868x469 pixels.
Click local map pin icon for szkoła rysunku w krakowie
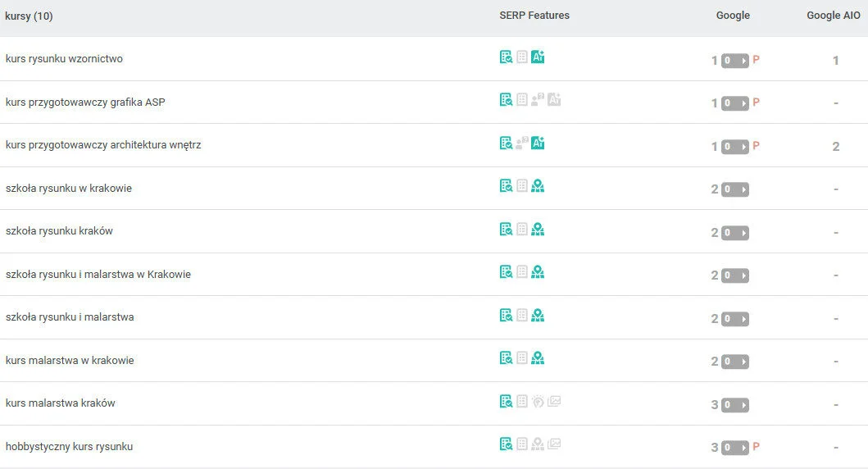coord(538,186)
